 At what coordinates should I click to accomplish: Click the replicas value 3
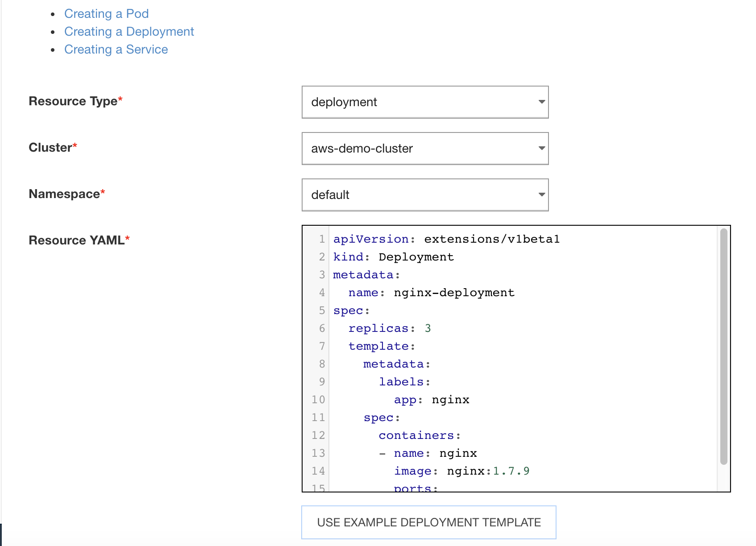pyautogui.click(x=428, y=328)
